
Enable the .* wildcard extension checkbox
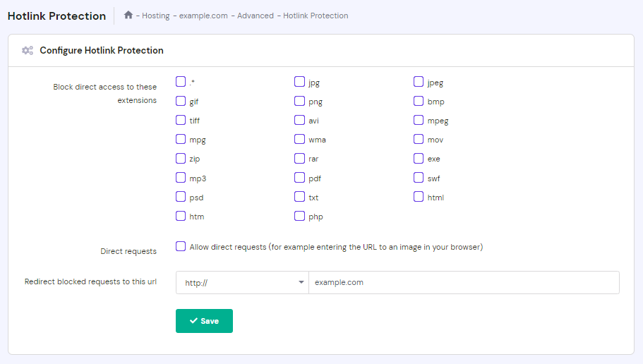(181, 82)
